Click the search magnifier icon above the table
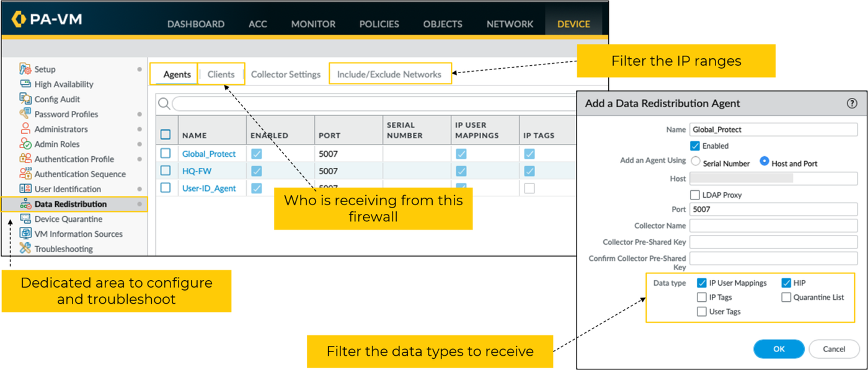Viewport: 868px width, 370px height. coord(164,104)
